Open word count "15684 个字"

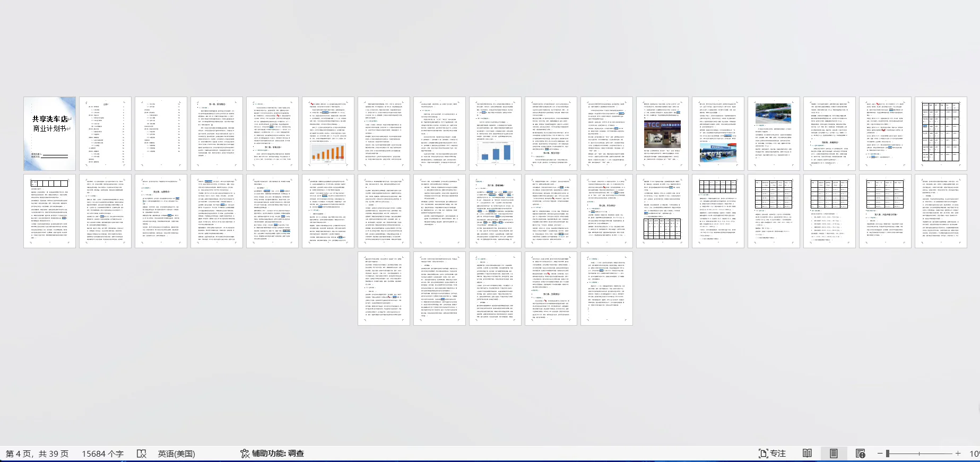tap(102, 454)
